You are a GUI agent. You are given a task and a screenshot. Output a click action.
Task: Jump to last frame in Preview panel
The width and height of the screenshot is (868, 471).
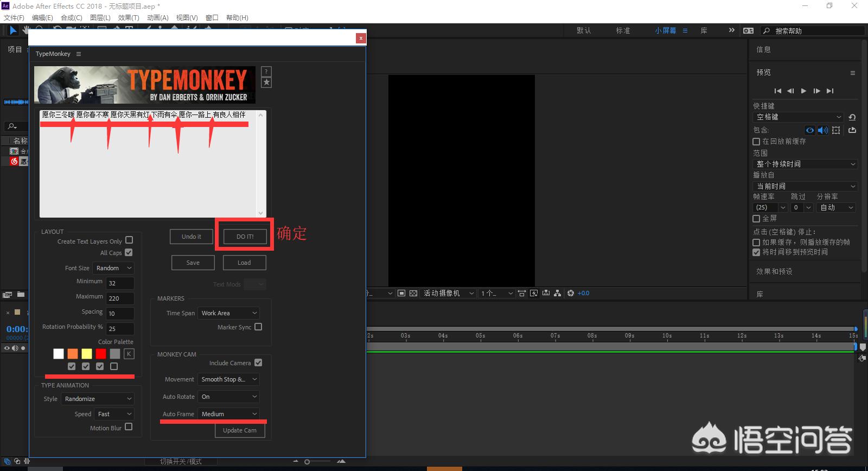(x=829, y=91)
